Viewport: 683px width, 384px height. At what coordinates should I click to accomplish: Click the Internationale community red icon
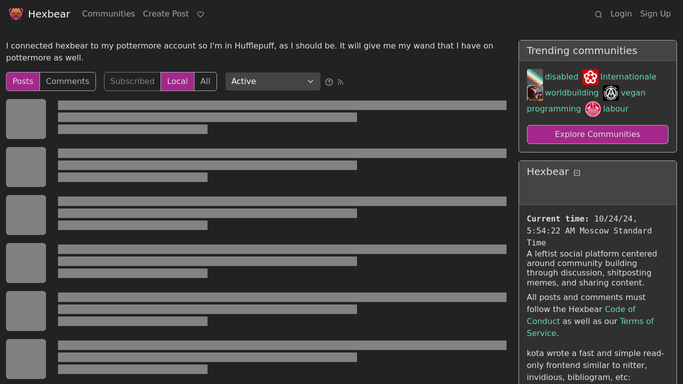[x=590, y=77]
